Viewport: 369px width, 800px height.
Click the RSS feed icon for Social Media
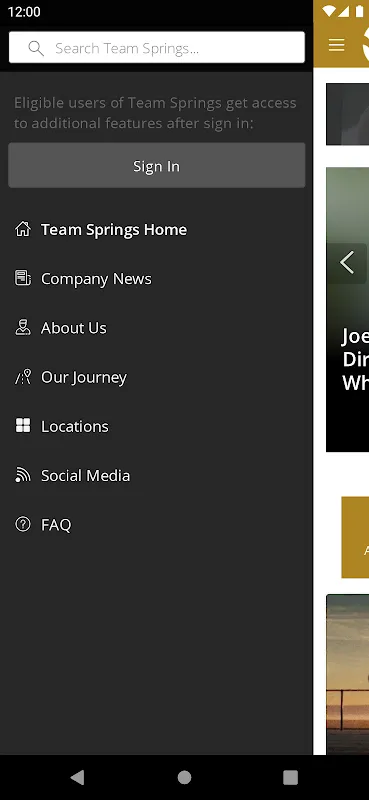click(x=22, y=475)
